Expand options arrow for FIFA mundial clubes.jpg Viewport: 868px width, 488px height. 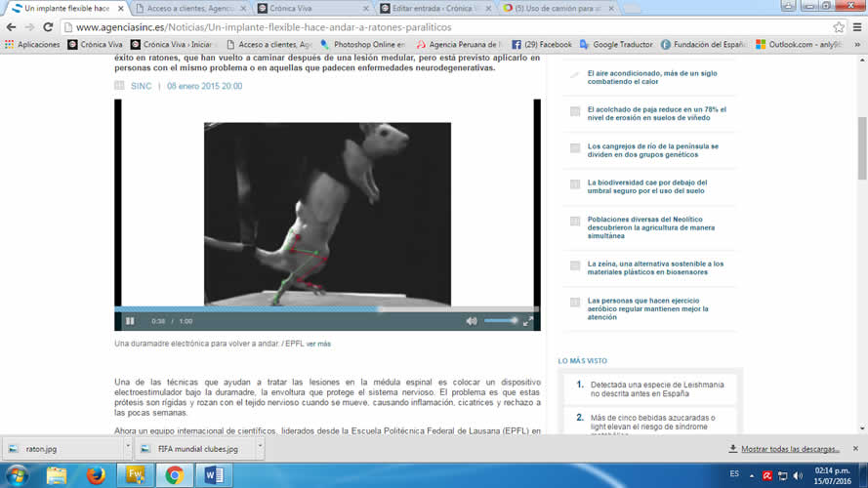point(260,445)
